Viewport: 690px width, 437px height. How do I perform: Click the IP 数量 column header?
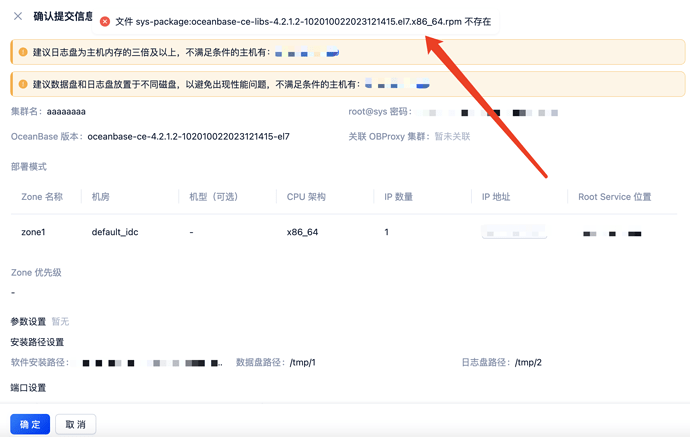pyautogui.click(x=399, y=197)
